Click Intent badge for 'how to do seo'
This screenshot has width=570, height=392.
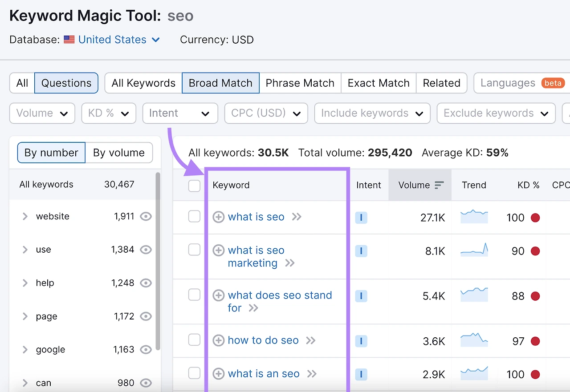coord(361,341)
